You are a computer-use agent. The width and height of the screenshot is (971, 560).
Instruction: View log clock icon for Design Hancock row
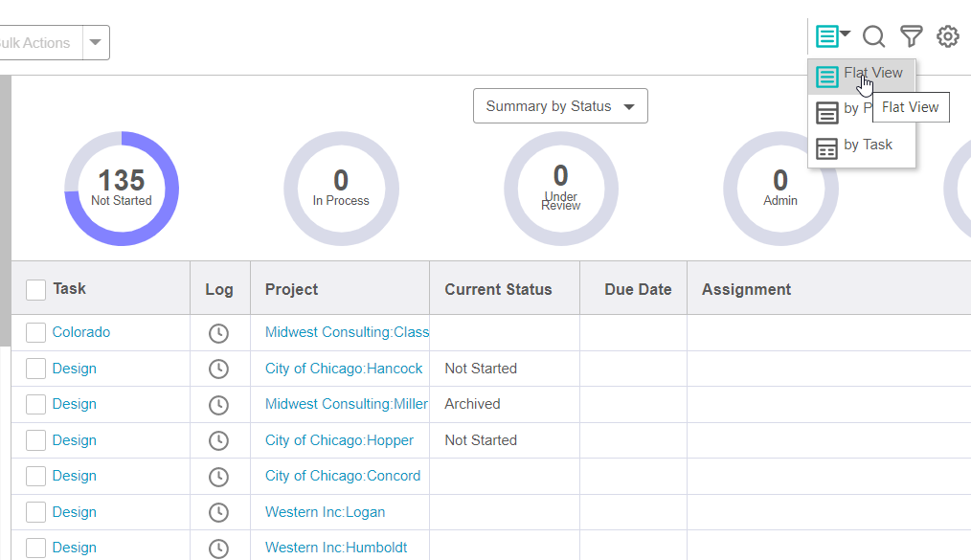[218, 369]
